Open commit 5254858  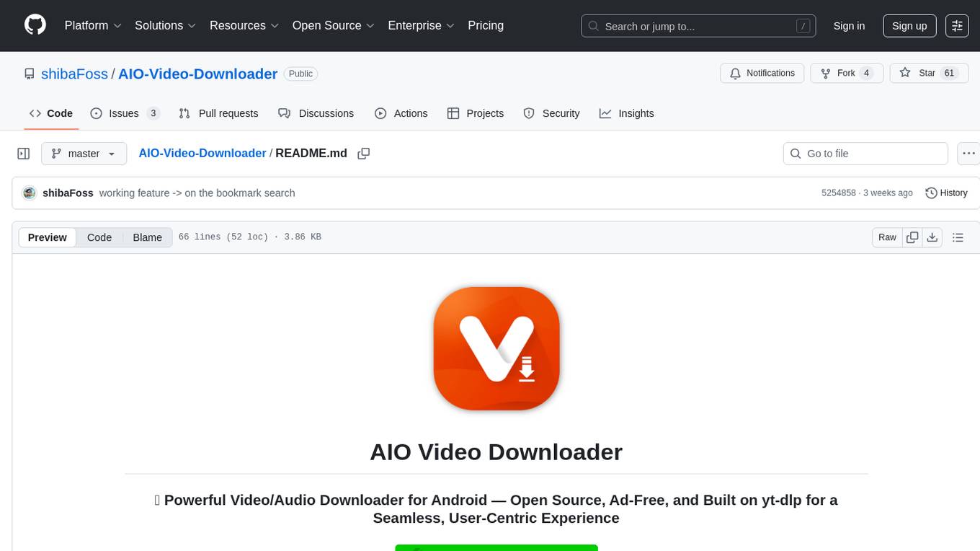tap(839, 193)
